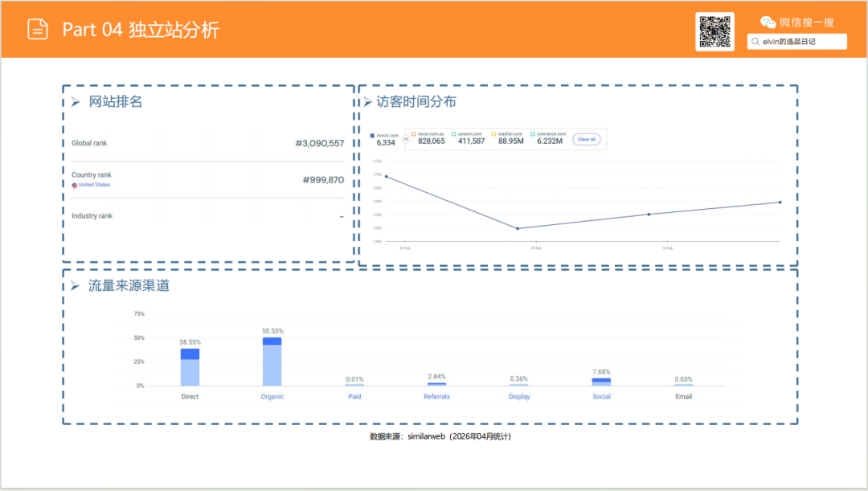Click the lowest data point on line chart
Image resolution: width=868 pixels, height=491 pixels.
[517, 228]
